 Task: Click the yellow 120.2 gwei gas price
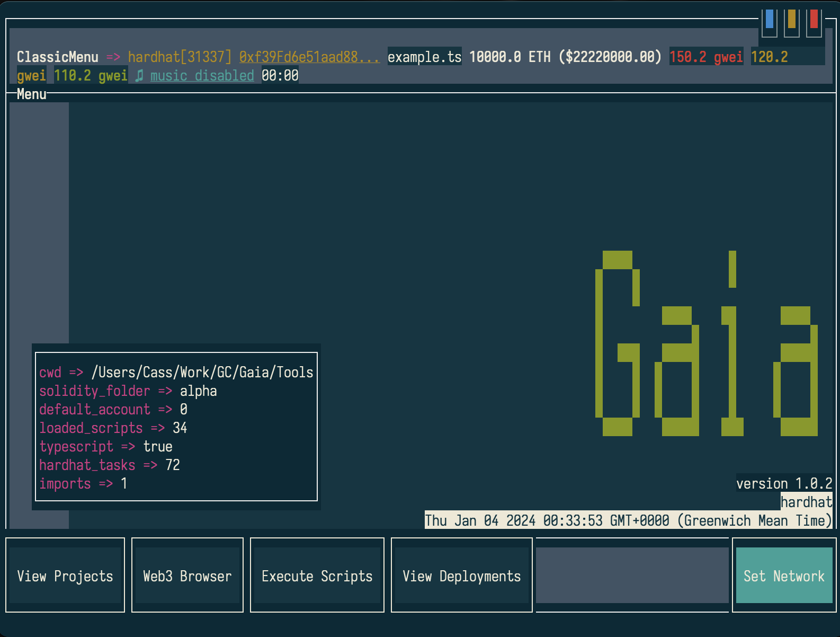[770, 57]
